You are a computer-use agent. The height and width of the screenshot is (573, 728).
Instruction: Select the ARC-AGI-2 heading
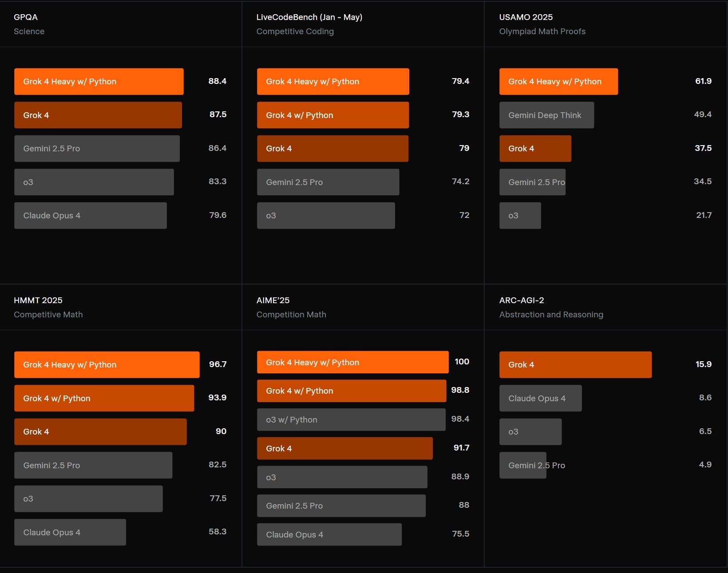click(522, 300)
